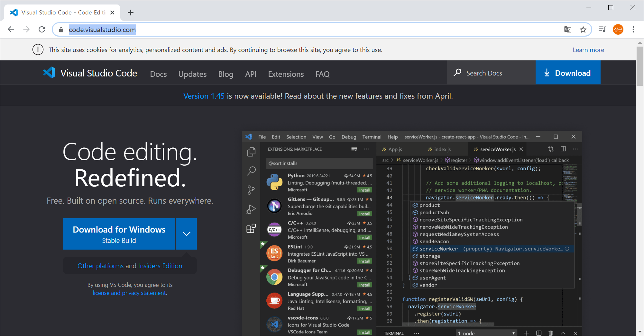Open the Chrome three-dot menu
The height and width of the screenshot is (336, 644).
tap(633, 30)
